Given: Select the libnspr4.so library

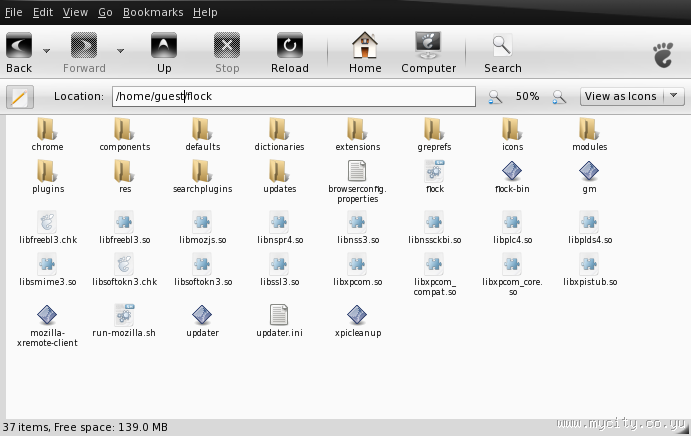Looking at the screenshot, I should click(279, 227).
